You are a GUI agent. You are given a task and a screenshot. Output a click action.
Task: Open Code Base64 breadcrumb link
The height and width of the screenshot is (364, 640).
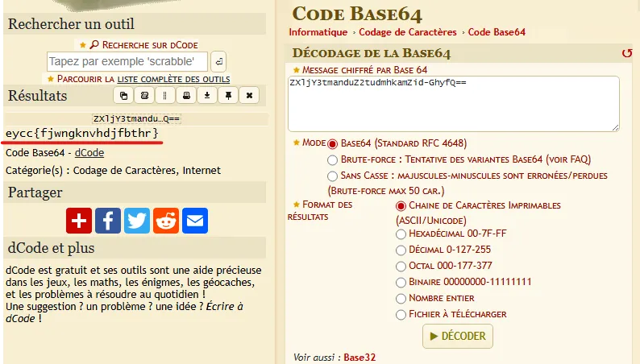click(x=497, y=32)
